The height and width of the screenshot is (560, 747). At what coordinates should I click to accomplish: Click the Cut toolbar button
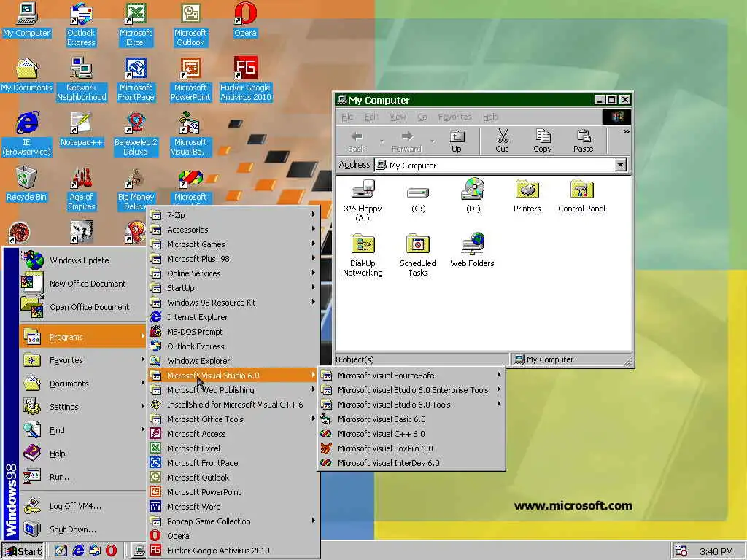point(502,141)
